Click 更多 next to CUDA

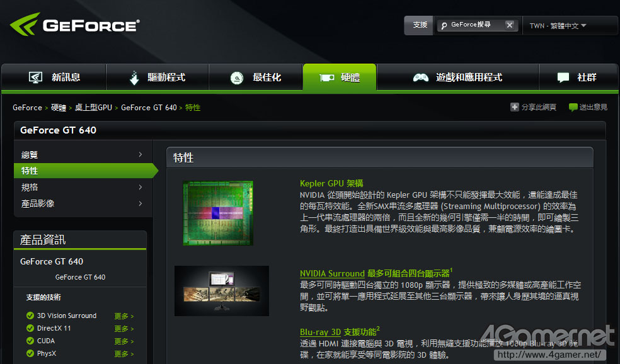point(123,341)
